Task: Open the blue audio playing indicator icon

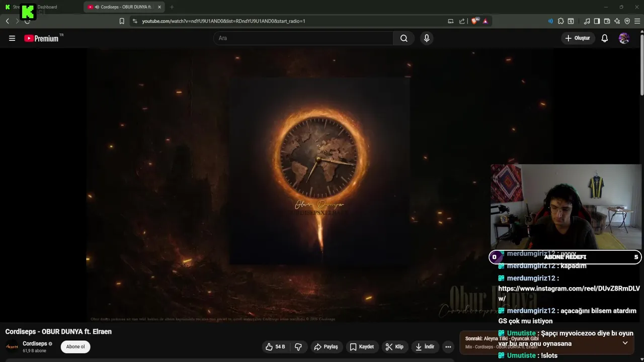Action: tap(550, 21)
